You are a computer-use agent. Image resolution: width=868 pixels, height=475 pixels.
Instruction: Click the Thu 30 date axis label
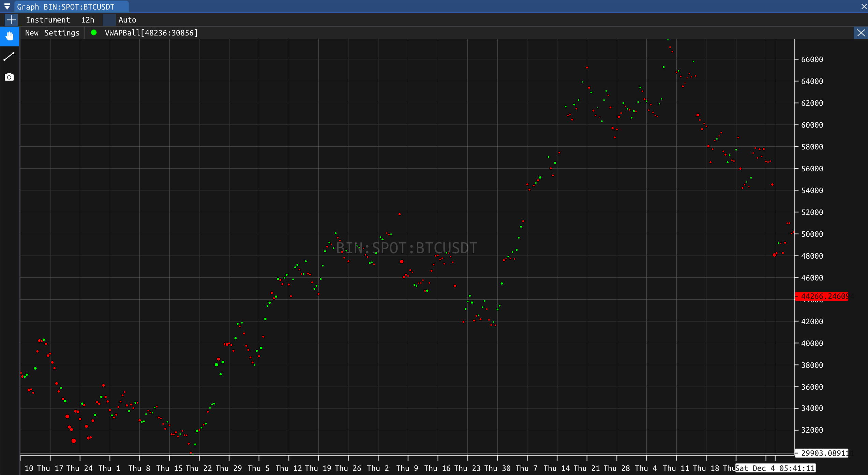point(497,468)
